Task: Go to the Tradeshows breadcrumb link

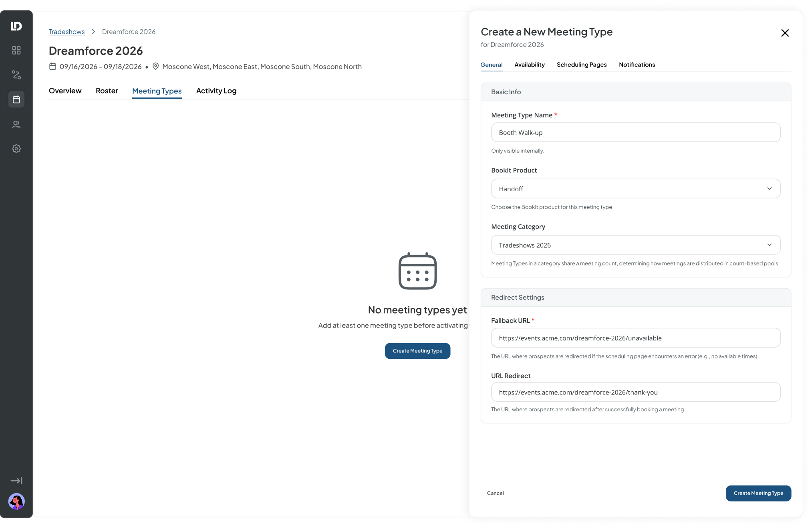Action: point(66,32)
